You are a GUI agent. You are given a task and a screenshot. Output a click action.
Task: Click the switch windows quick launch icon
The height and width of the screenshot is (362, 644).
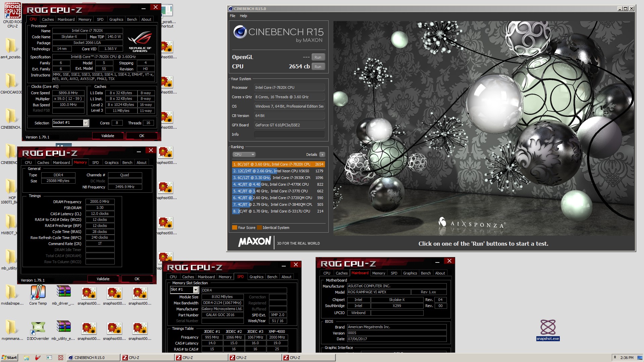click(49, 358)
